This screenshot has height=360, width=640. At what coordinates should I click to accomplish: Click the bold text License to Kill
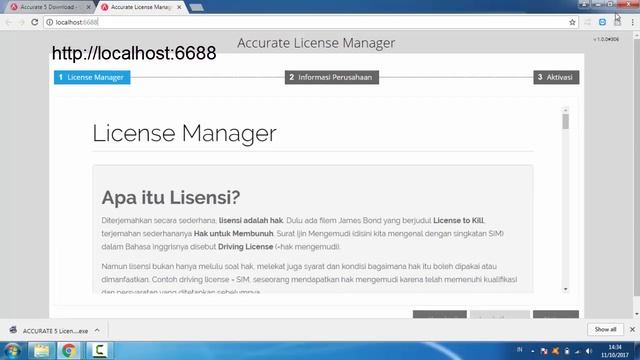(x=458, y=220)
